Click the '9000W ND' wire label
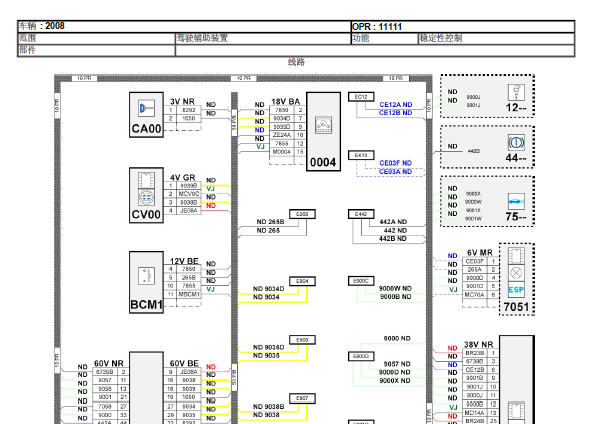Viewport: 590px width, 424px height. (395, 289)
